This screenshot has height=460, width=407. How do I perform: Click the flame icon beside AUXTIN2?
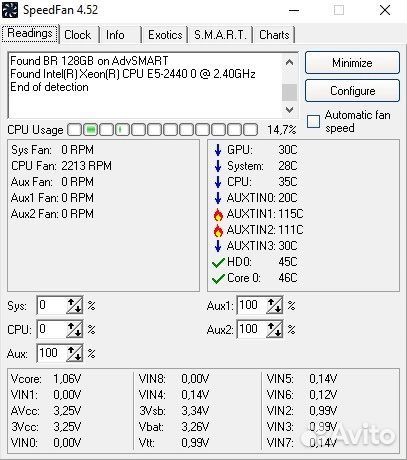pyautogui.click(x=218, y=230)
